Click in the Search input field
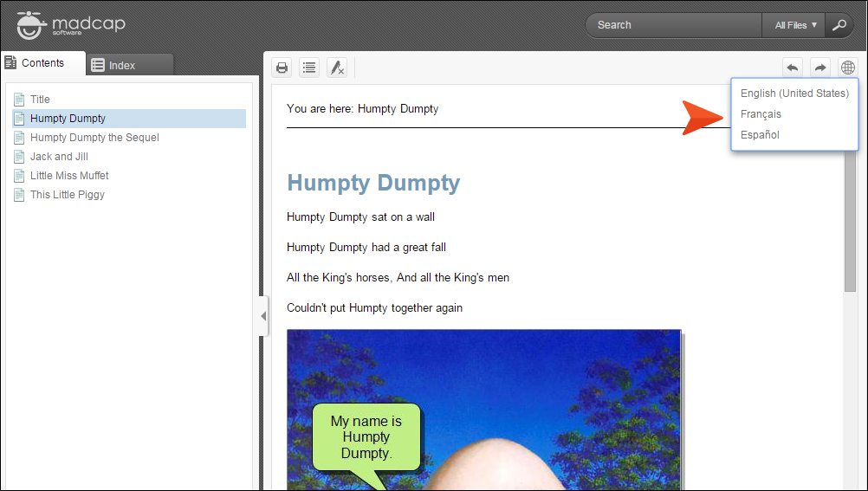The image size is (868, 491). click(x=676, y=25)
